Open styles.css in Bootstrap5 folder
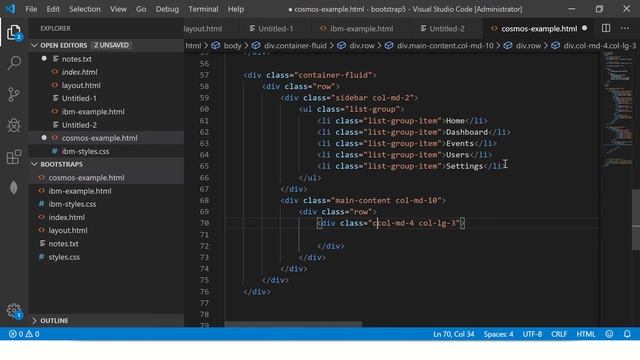640x360 pixels. tap(64, 257)
